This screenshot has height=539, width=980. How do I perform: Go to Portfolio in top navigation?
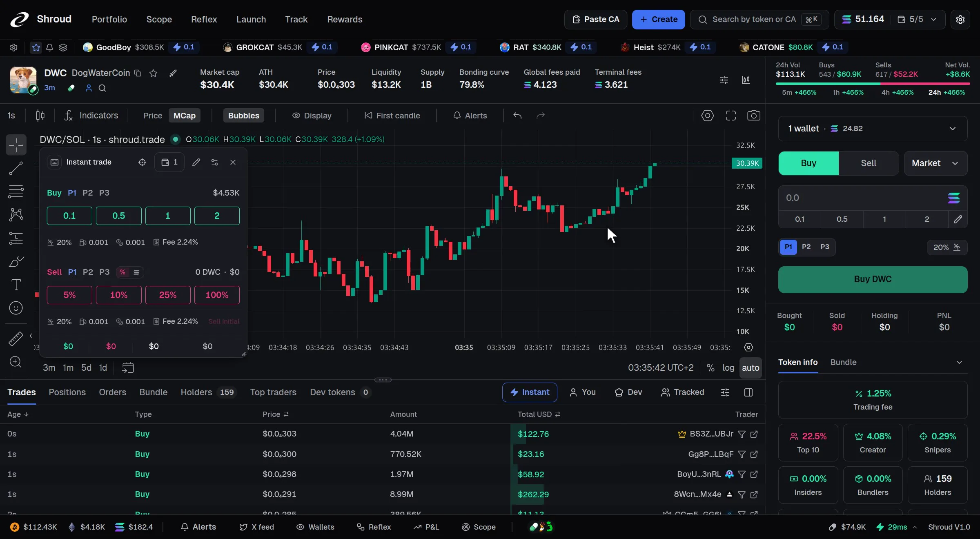[x=109, y=19]
